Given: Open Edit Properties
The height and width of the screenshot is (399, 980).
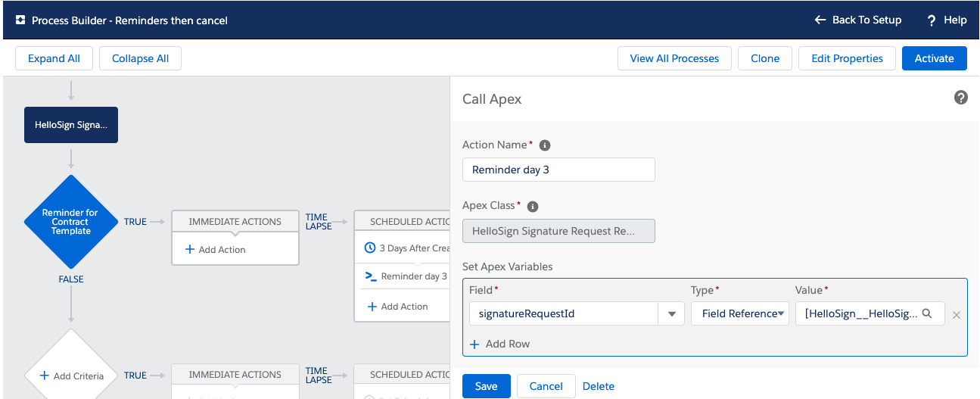Looking at the screenshot, I should [x=847, y=58].
